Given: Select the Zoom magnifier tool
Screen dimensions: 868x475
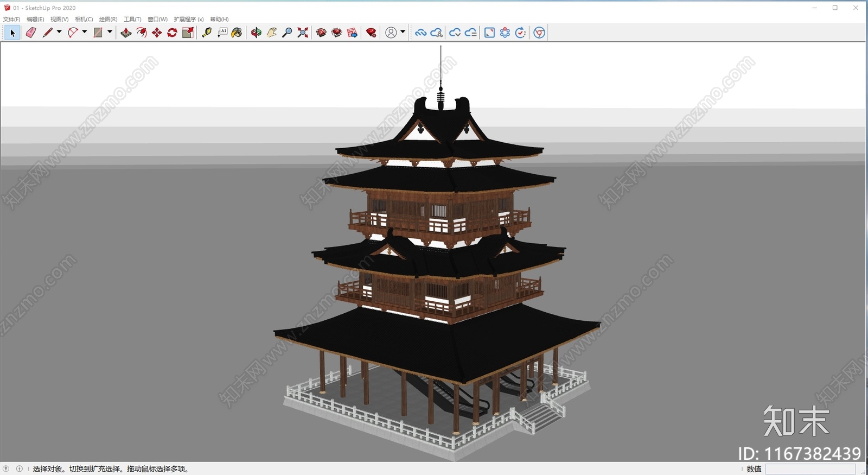Looking at the screenshot, I should pos(287,33).
